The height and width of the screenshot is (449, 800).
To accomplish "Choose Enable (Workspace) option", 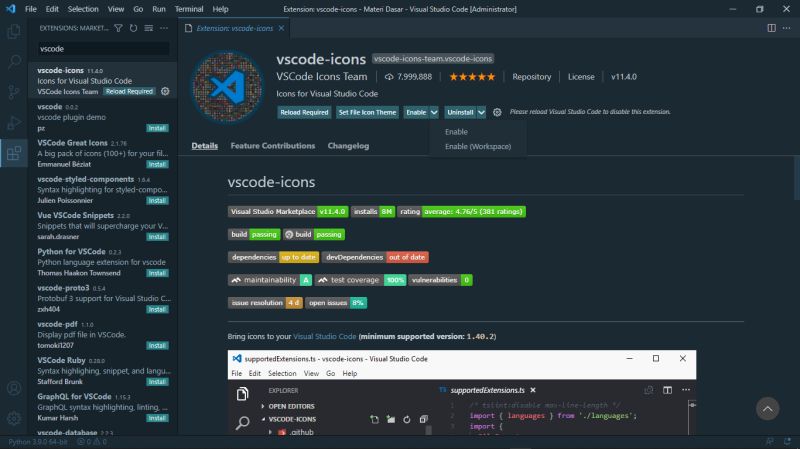I will click(478, 146).
